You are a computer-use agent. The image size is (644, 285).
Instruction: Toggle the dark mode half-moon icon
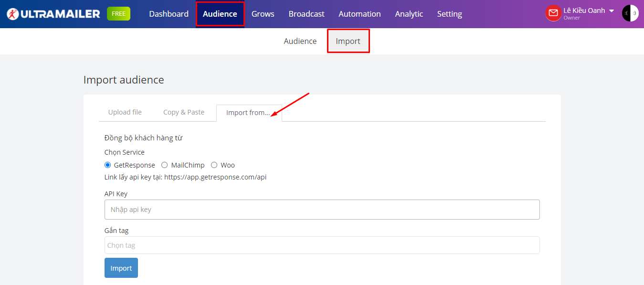(630, 13)
